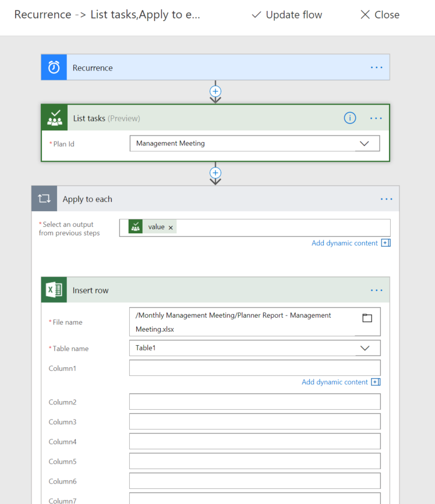Collapse the Apply to each header
The height and width of the screenshot is (504, 435).
(215, 198)
